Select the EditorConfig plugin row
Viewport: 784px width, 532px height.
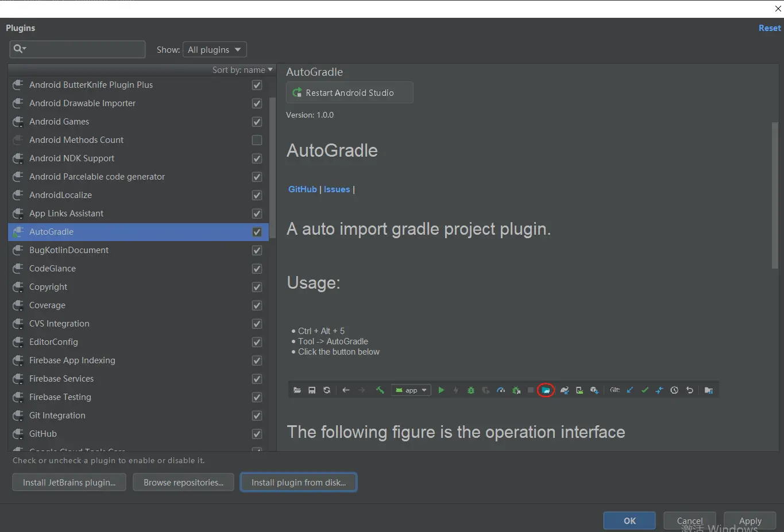pyautogui.click(x=138, y=342)
